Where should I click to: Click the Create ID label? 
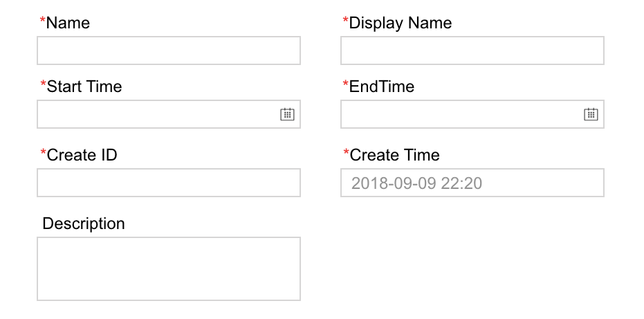82,155
